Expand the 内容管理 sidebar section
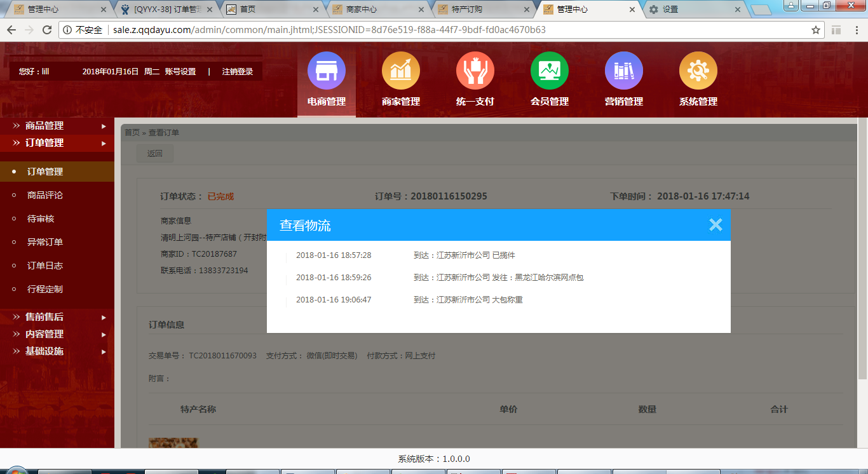868x474 pixels. click(x=57, y=334)
